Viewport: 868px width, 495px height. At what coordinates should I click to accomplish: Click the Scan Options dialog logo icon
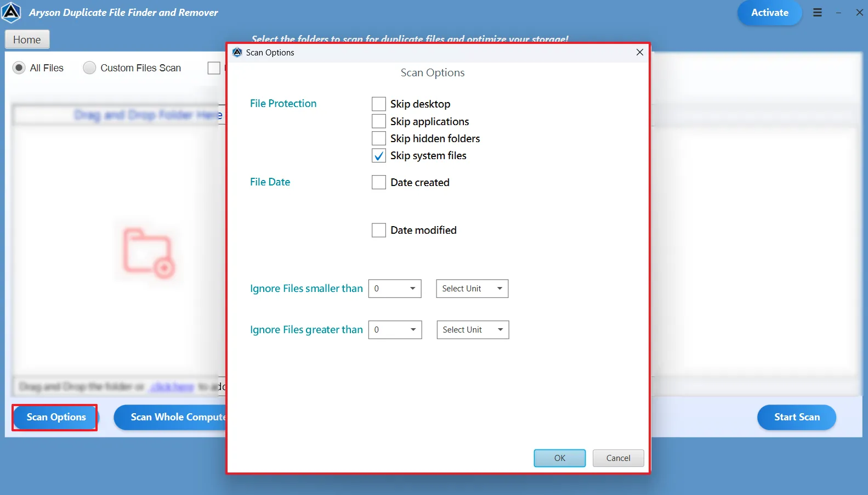[x=237, y=53]
